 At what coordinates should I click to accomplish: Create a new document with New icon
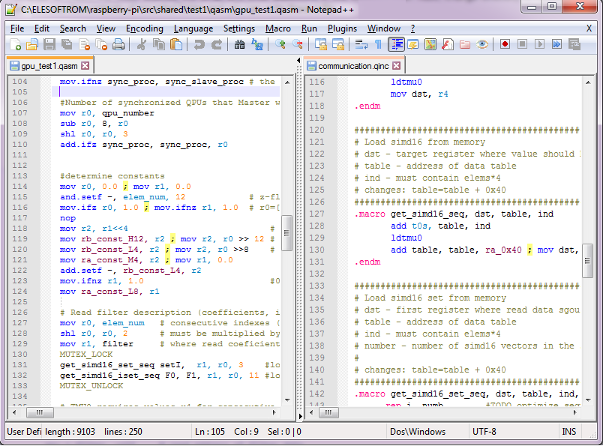click(x=15, y=45)
